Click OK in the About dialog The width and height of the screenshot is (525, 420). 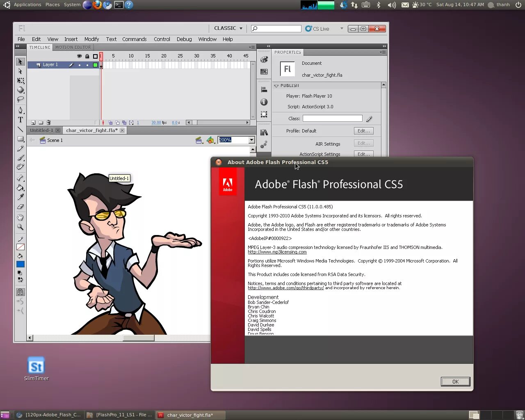[x=455, y=381]
